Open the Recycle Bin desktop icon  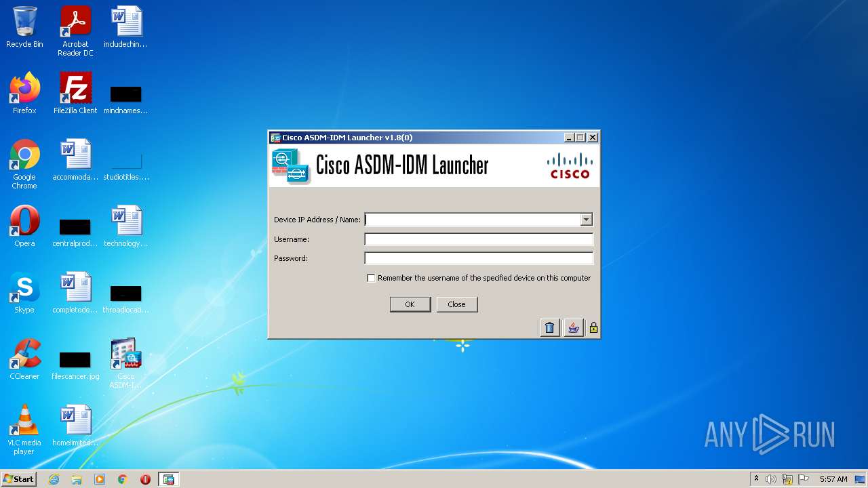[x=24, y=27]
